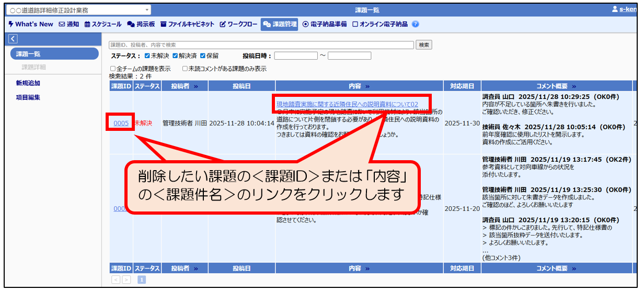The width and height of the screenshot is (644, 290).
Task: Click the issue search text field
Action: pos(261,45)
